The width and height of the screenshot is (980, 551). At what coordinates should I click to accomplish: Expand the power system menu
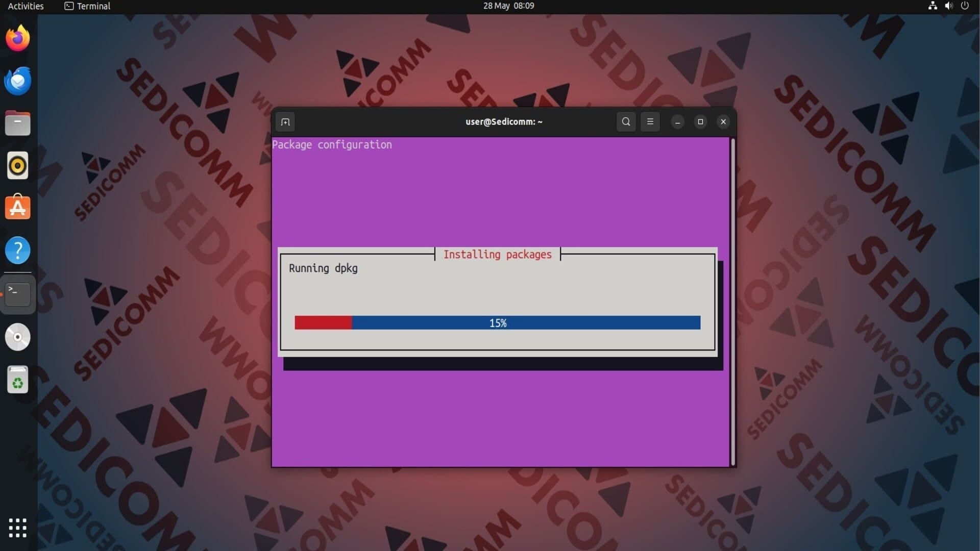pyautogui.click(x=965, y=6)
